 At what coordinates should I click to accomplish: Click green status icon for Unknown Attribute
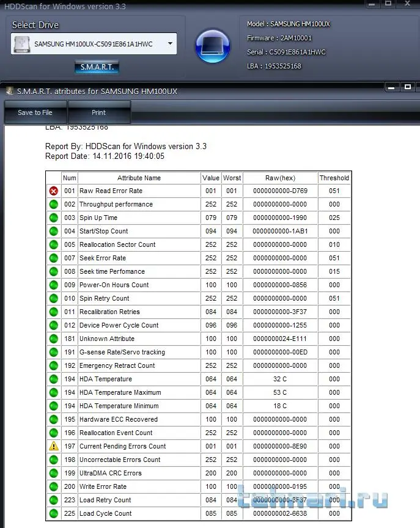(54, 339)
